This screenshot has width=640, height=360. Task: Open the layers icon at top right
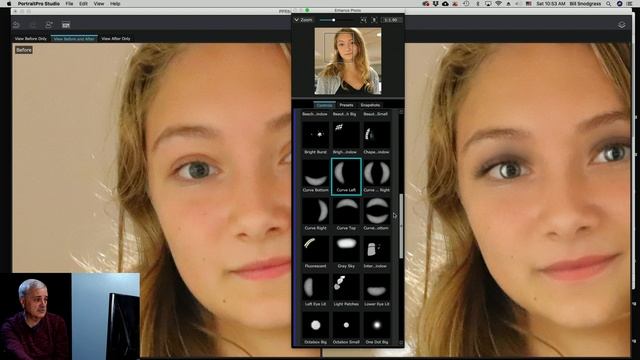(622, 25)
